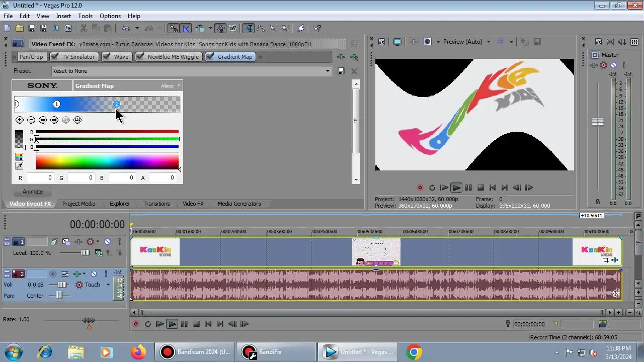The width and height of the screenshot is (644, 362).
Task: Click the Undo arrow icon
Action: click(x=126, y=29)
